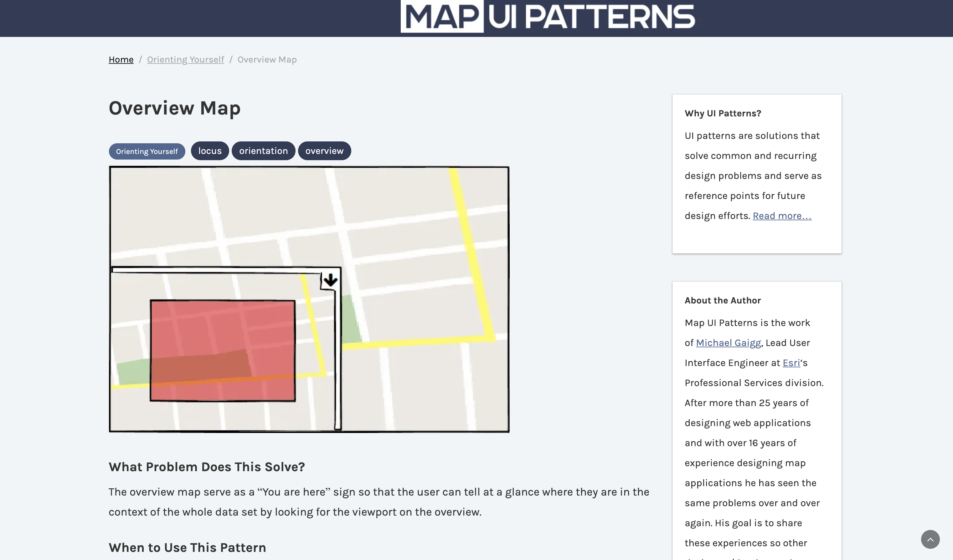Click the Overview Map page title
This screenshot has width=953, height=560.
[174, 109]
